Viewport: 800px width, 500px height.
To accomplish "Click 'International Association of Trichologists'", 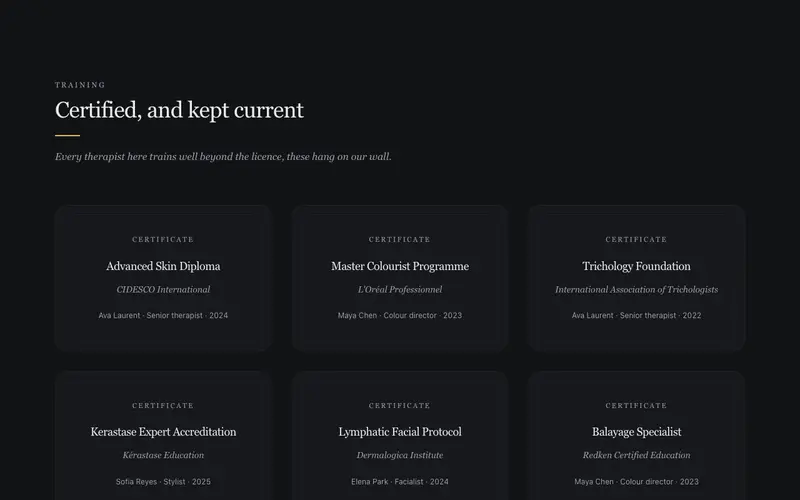I will 636,289.
